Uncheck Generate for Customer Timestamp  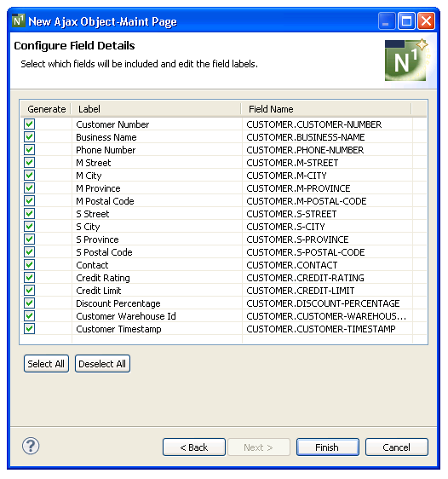[30, 329]
